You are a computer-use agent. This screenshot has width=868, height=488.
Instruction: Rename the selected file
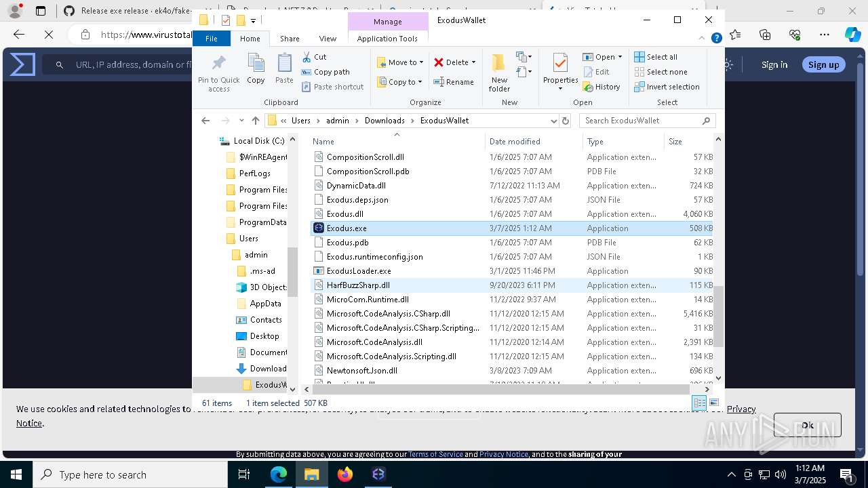pos(454,82)
